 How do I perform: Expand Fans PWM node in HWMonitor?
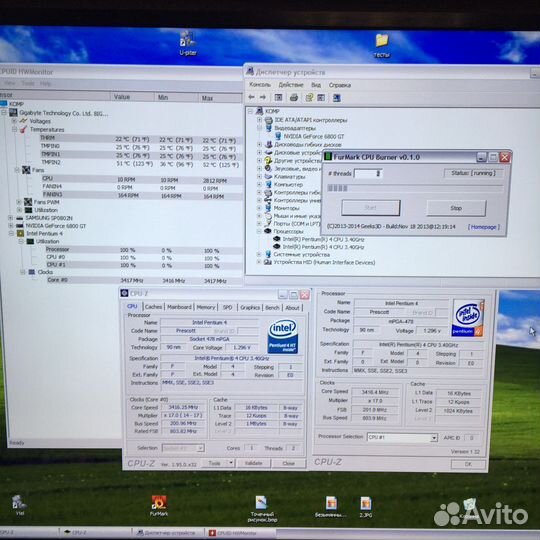pyautogui.click(x=19, y=202)
